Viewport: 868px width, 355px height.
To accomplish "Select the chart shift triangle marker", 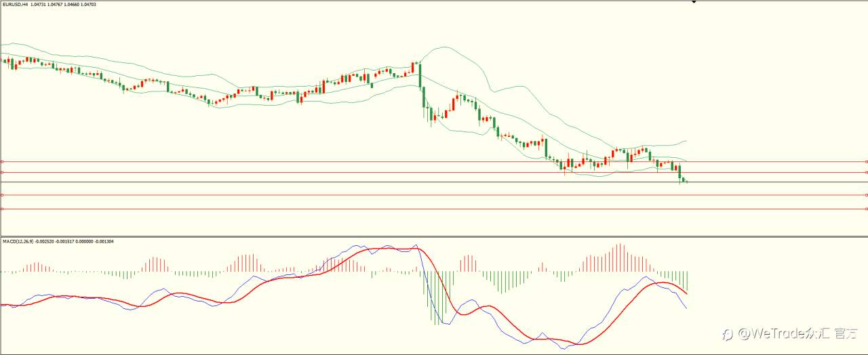I will pos(694,2).
